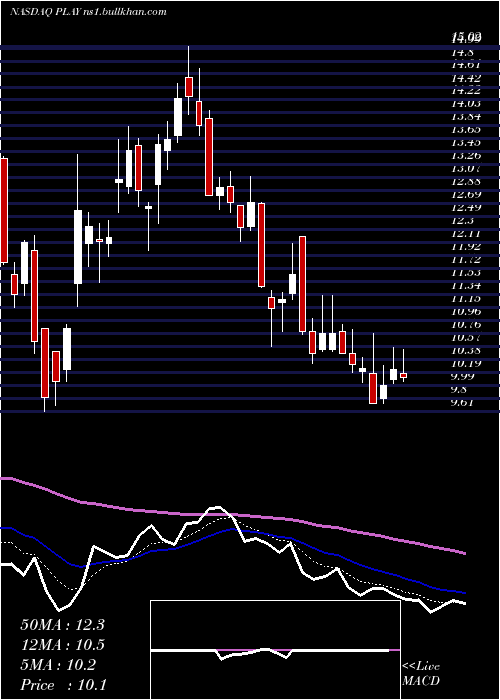Viewport: 500px width, 700px height.
Task: Click the 12.88 price label
Action: (466, 181)
